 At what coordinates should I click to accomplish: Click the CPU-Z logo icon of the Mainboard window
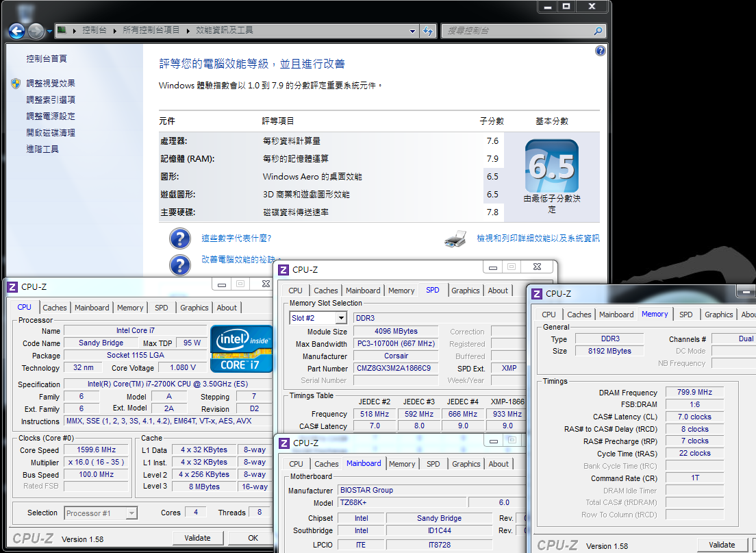tap(284, 443)
